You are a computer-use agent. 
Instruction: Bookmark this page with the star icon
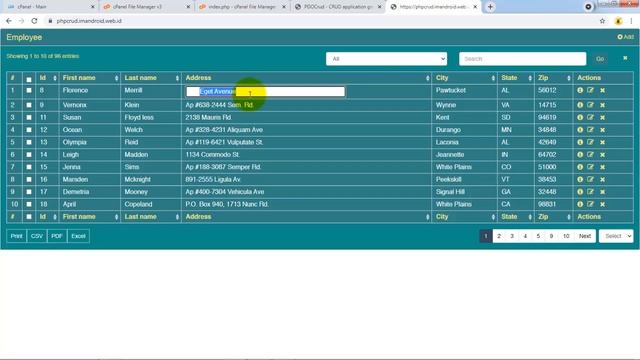[x=602, y=21]
